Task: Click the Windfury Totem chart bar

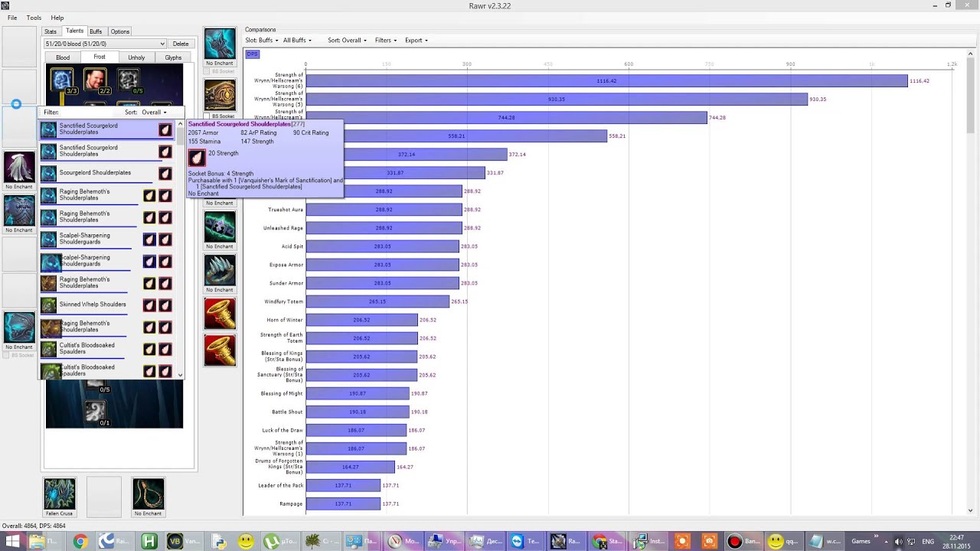Action: [377, 302]
